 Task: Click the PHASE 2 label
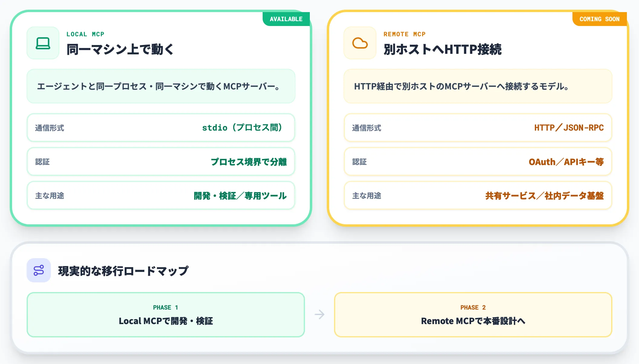coord(473,307)
